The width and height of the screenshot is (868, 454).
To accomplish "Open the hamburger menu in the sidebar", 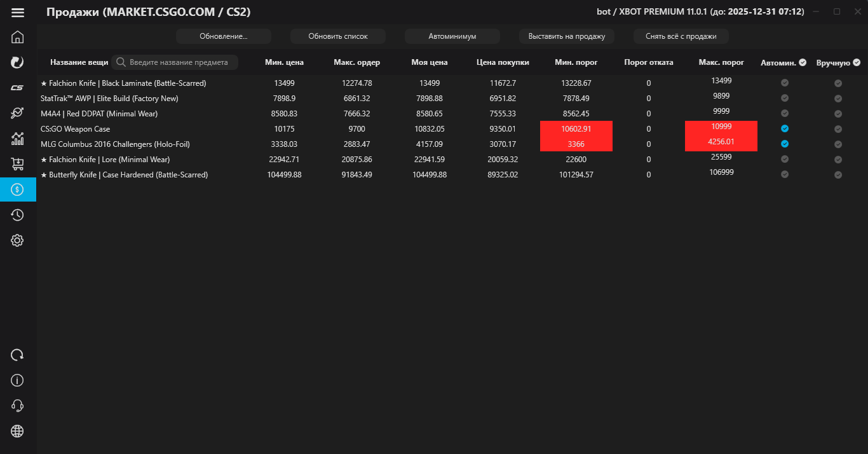I will pos(18,13).
